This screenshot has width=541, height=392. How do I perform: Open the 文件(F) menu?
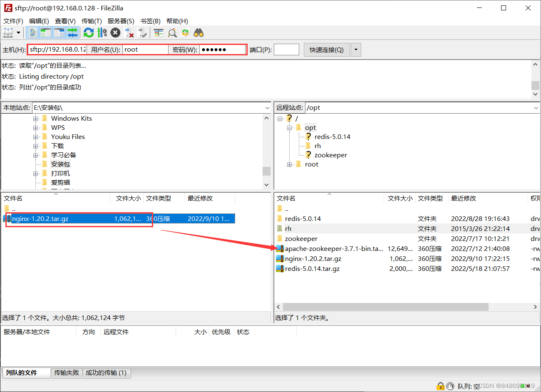tap(13, 21)
